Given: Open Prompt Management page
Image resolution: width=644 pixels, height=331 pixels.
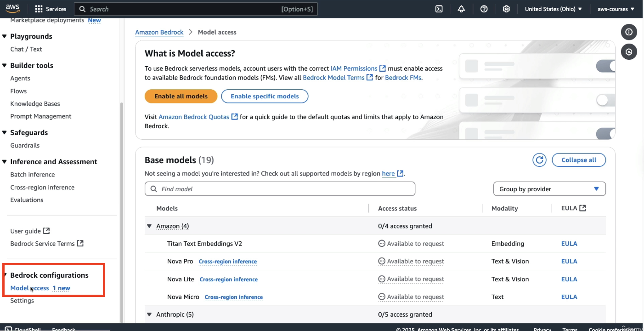Looking at the screenshot, I should click(41, 116).
